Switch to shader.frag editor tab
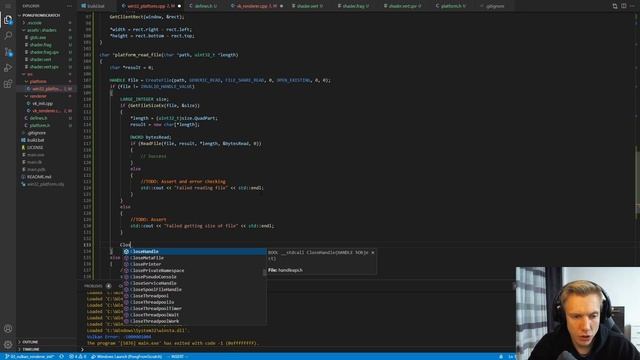 pos(356,6)
